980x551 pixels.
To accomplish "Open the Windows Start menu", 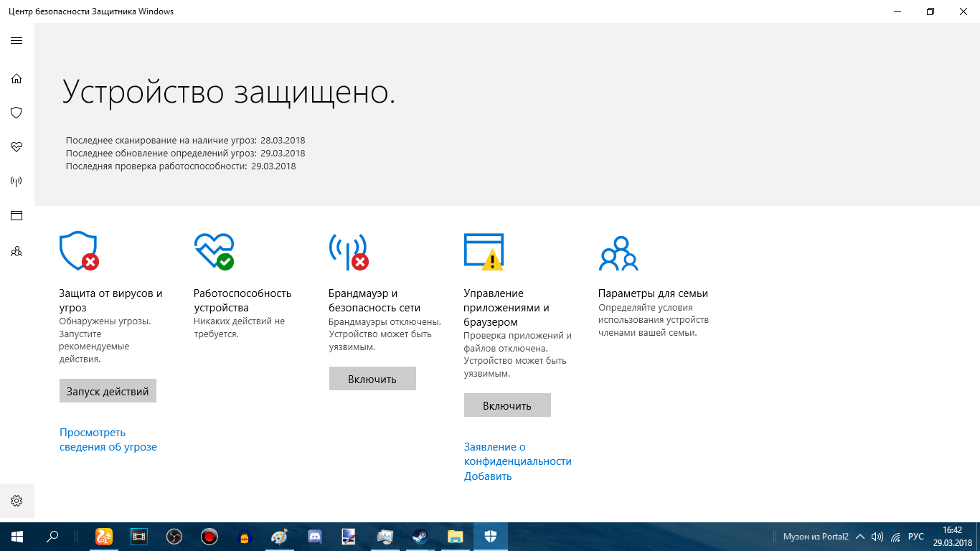I will (x=17, y=537).
